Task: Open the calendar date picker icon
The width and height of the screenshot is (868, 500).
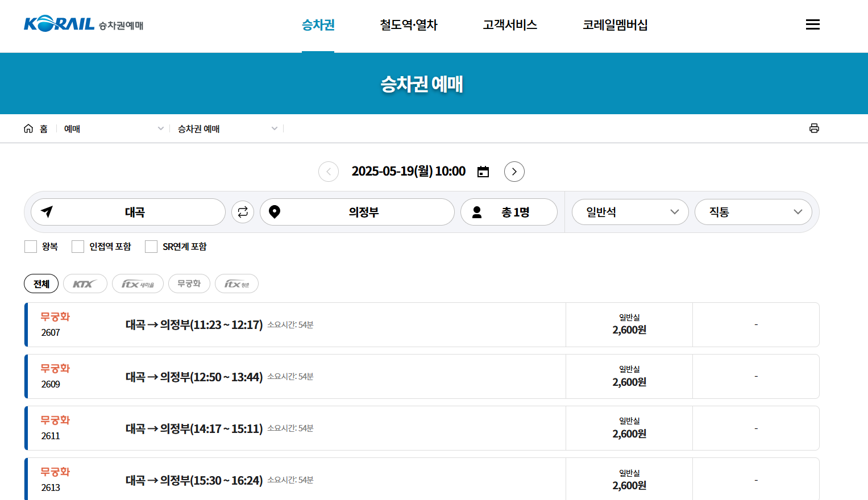Action: [x=483, y=172]
